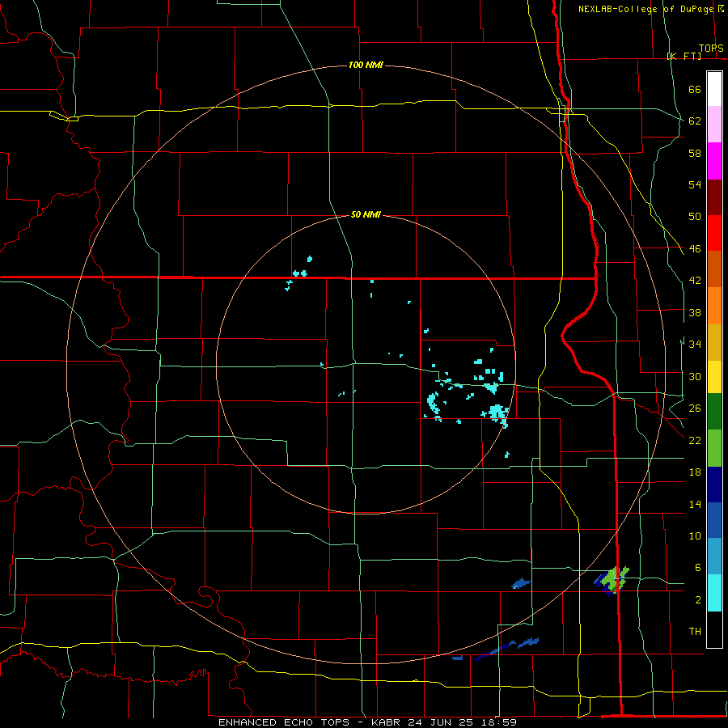The width and height of the screenshot is (728, 728).
Task: Click the legend value '34'
Action: [695, 345]
